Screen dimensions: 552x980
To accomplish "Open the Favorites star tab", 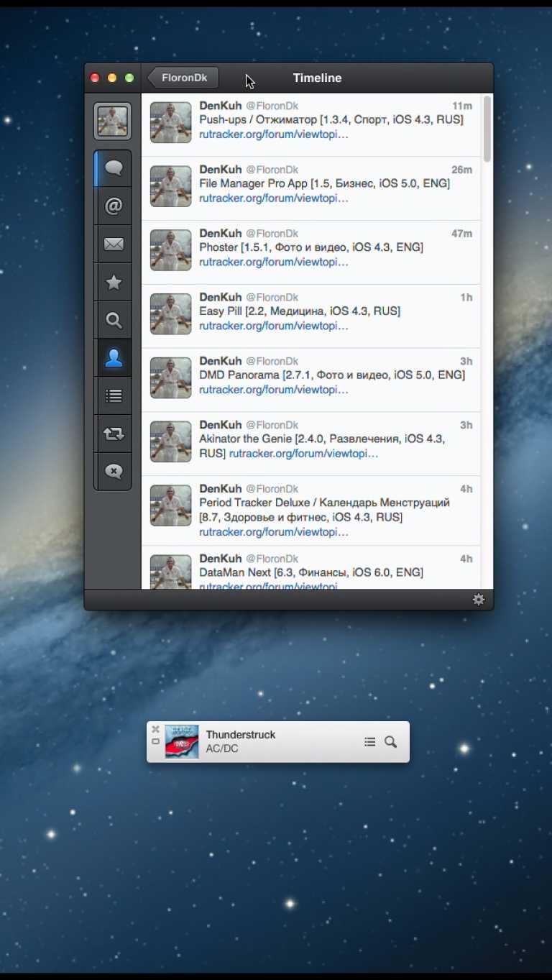I will click(x=114, y=283).
